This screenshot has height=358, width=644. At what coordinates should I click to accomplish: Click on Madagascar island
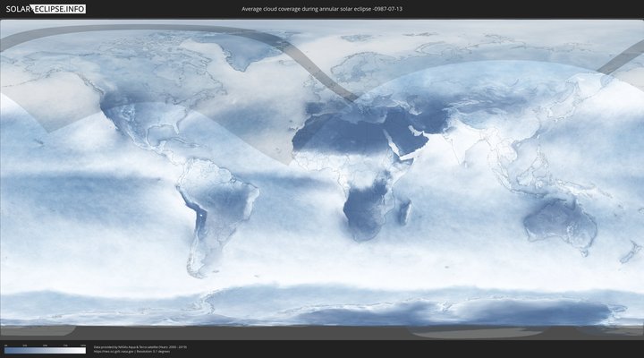pyautogui.click(x=404, y=212)
